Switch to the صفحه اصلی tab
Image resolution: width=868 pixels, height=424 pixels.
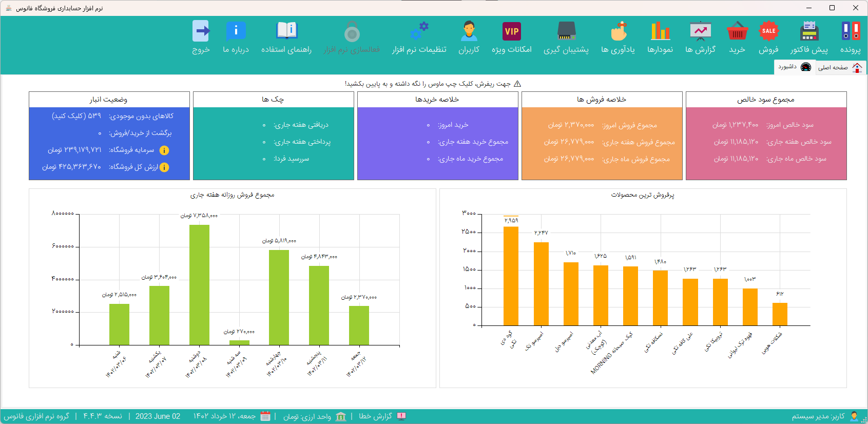click(x=839, y=67)
